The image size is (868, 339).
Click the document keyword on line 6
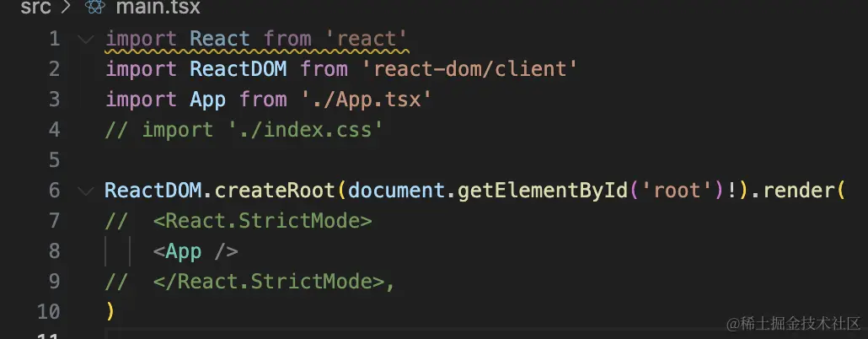[x=396, y=191]
